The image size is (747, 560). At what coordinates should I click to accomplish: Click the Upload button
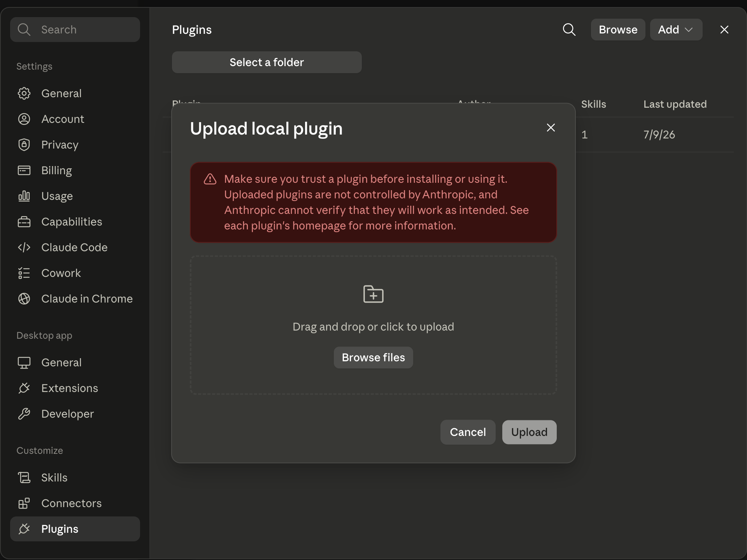point(529,432)
